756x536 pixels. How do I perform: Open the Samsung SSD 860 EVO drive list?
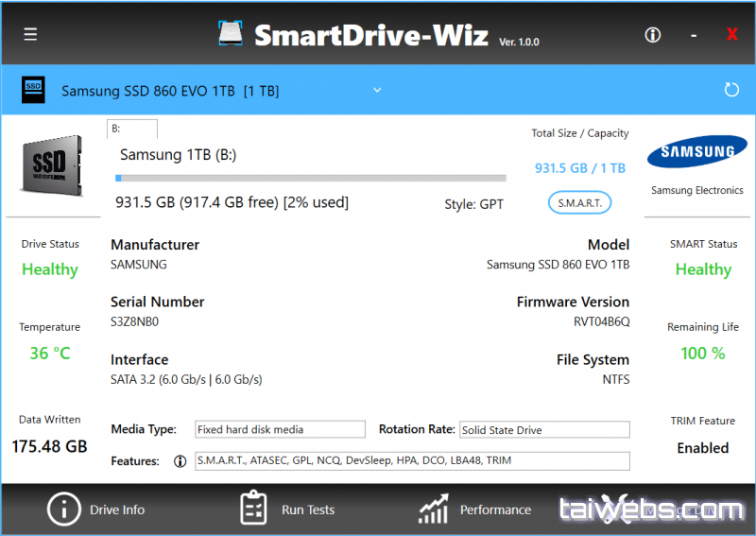[170, 91]
